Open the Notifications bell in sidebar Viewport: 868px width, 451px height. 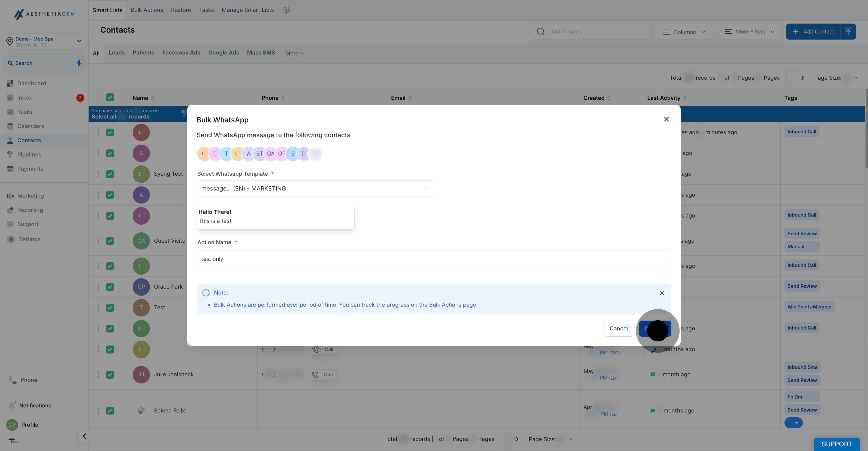pos(12,405)
